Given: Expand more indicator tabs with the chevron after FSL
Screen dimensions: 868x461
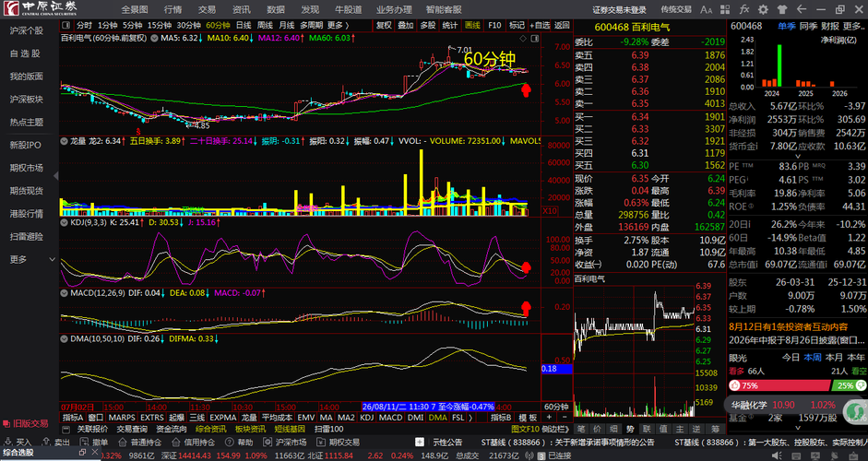Looking at the screenshot, I should (x=471, y=418).
